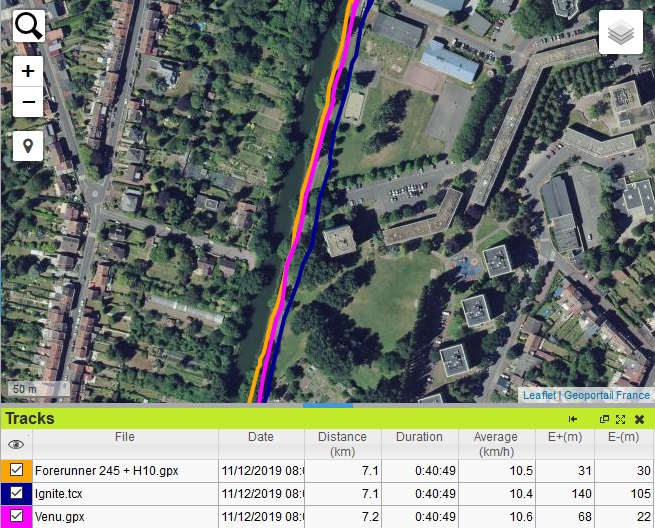Image resolution: width=655 pixels, height=528 pixels.
Task: Expand the Tracks panel to fullscreen
Action: 621,419
